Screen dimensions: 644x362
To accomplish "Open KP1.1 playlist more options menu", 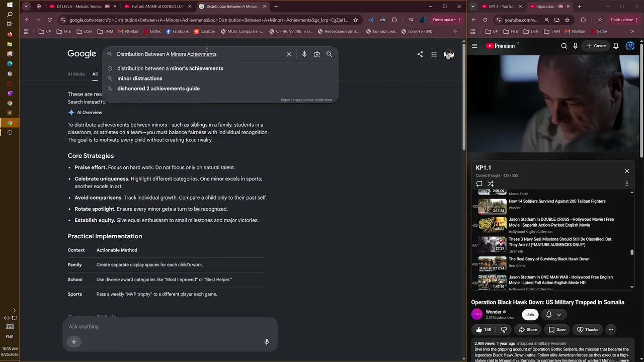I will [x=627, y=184].
